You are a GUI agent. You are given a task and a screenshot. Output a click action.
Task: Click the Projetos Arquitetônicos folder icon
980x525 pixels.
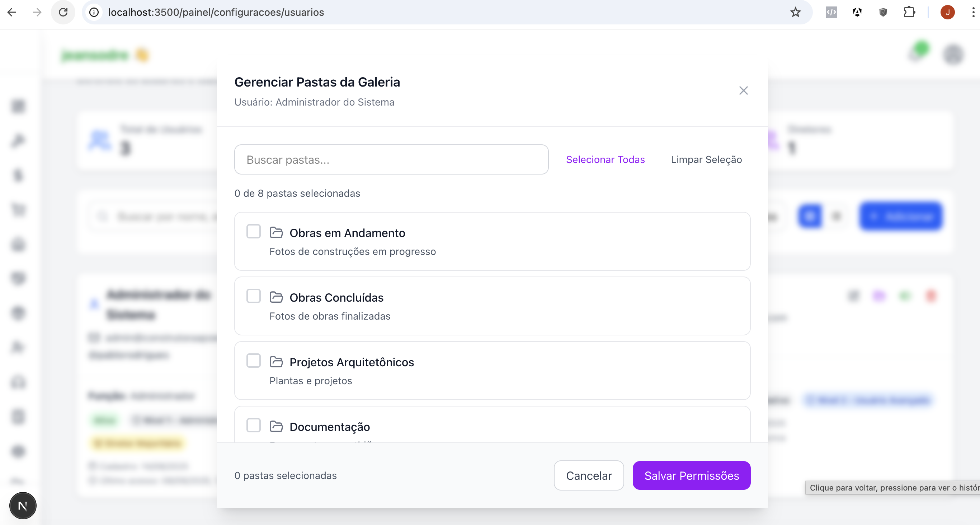(x=276, y=362)
